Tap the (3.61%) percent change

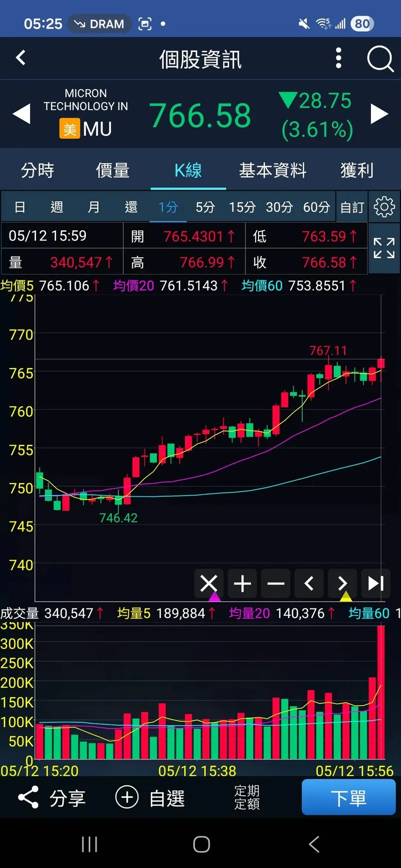pos(317,130)
